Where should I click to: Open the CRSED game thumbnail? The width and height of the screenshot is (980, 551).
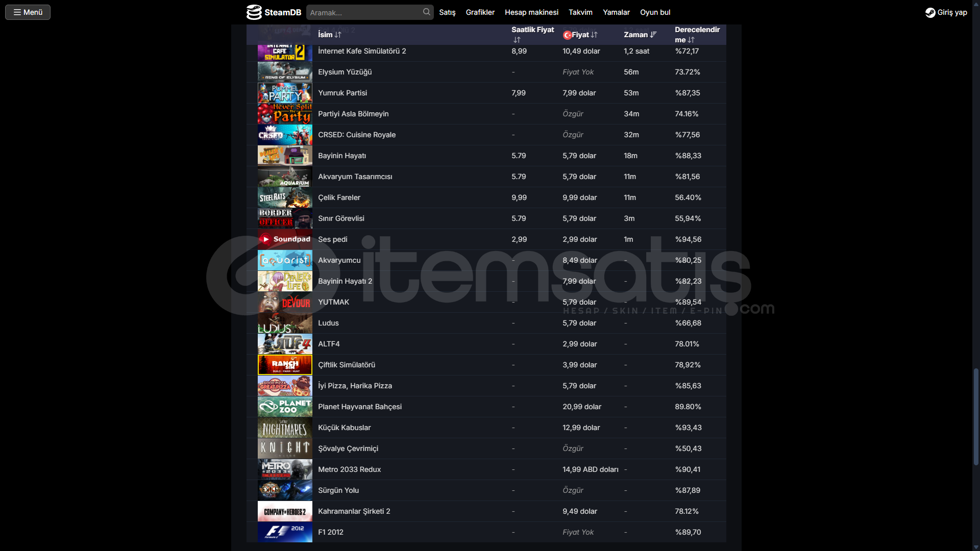click(x=285, y=135)
